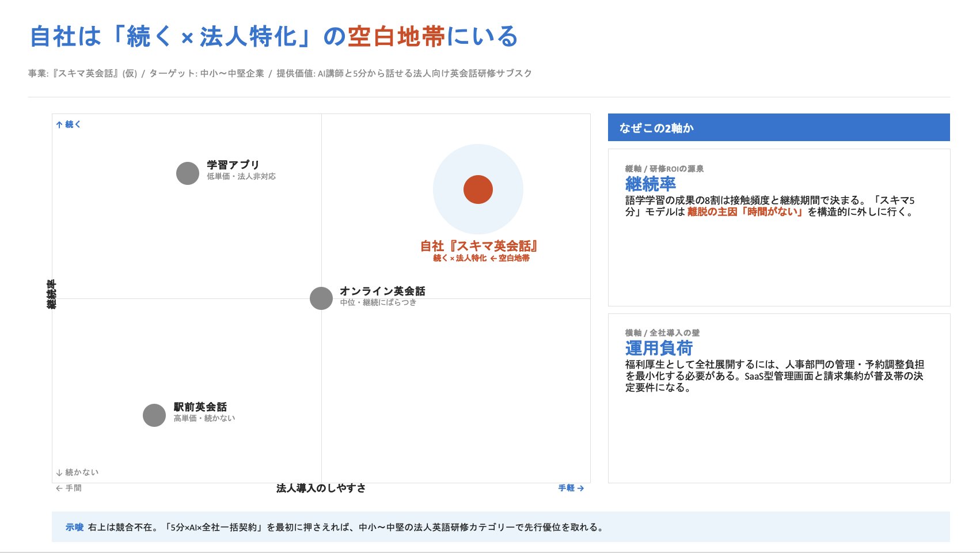Click the なぜこの2軸か header bar
The height and width of the screenshot is (553, 980).
click(x=779, y=127)
